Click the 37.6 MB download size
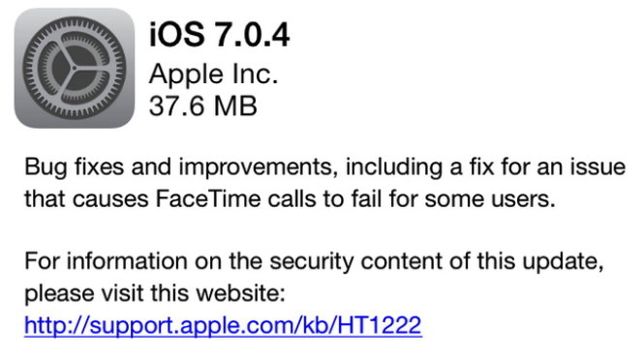The image size is (644, 361). pos(203,105)
